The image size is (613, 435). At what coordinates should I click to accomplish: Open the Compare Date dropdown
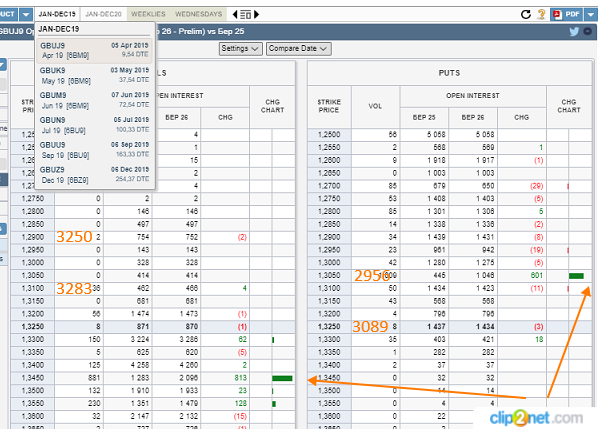coord(299,49)
